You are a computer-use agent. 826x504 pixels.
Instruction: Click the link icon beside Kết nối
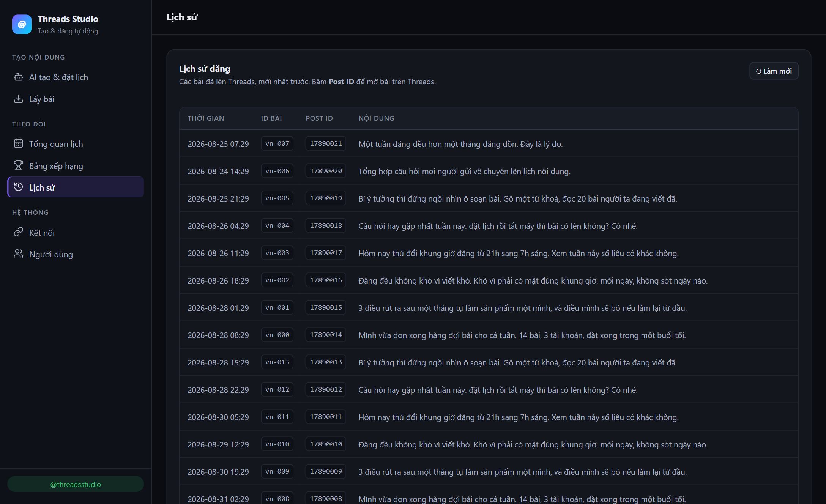[x=18, y=232]
